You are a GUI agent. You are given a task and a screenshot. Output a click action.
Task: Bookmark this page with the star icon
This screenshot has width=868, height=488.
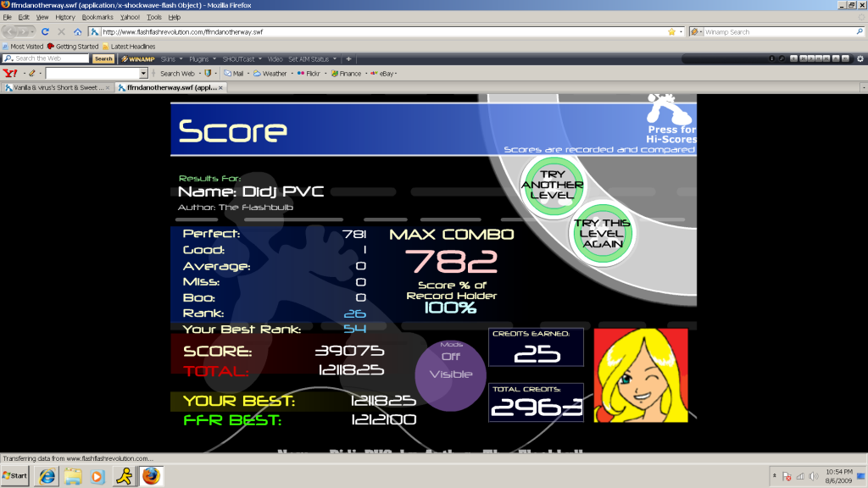(x=670, y=31)
